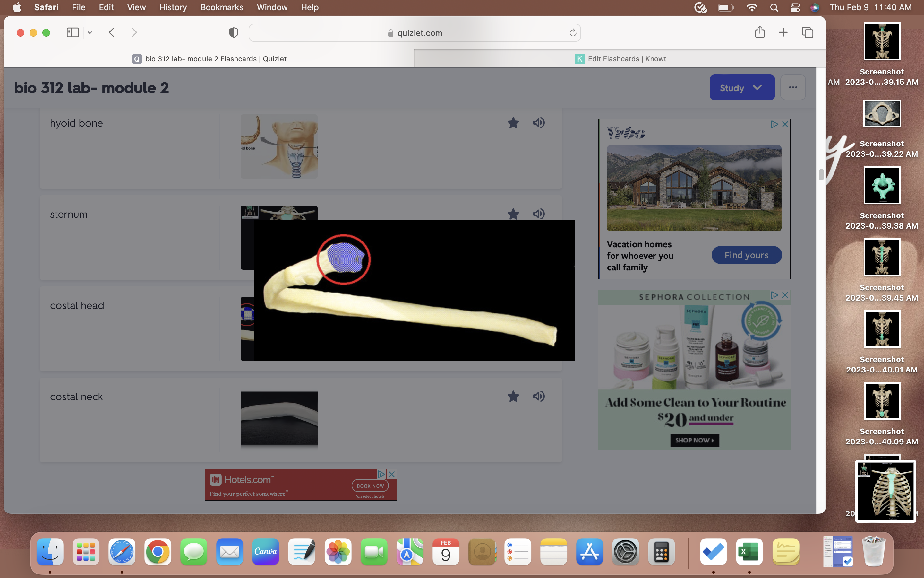Open the three-dot more options button
924x578 pixels.
(x=793, y=88)
